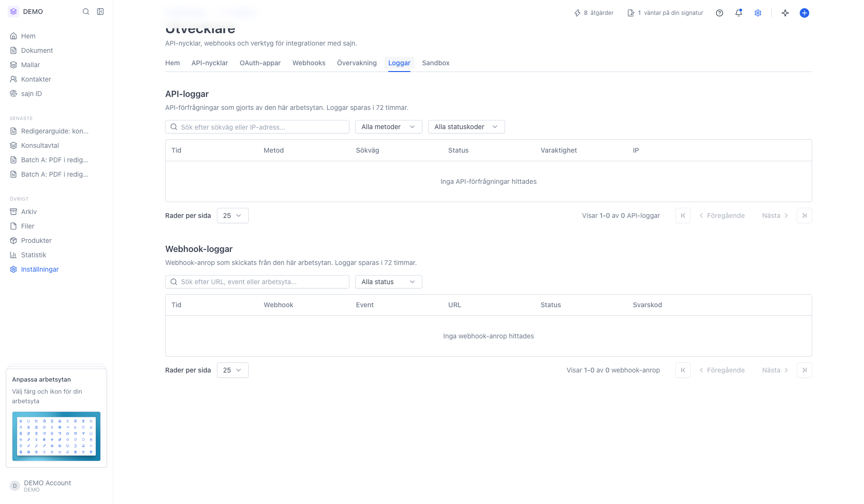This screenshot has height=504, width=864.
Task: Collapse the sidebar with panel icon
Action: 100,12
